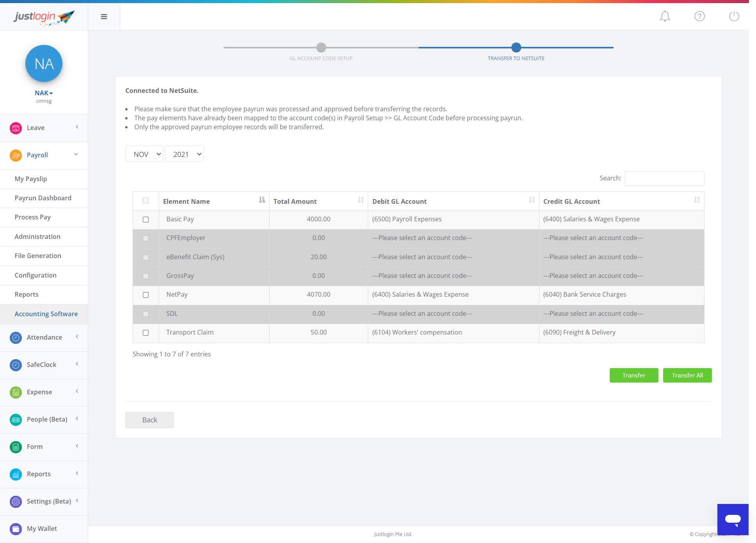The image size is (756, 543).
Task: Check the Basic Pay row checkbox
Action: 146,219
